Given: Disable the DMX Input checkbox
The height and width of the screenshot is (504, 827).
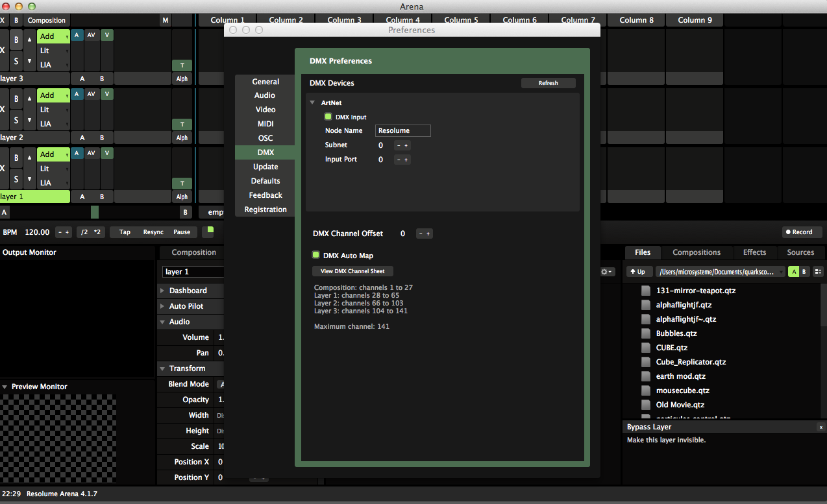Looking at the screenshot, I should (328, 117).
